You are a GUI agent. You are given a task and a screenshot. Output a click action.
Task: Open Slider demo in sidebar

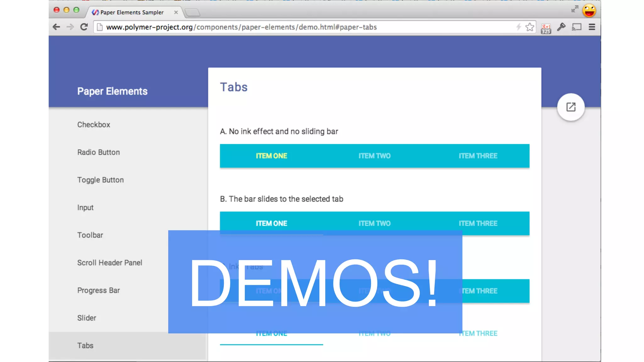[87, 318]
